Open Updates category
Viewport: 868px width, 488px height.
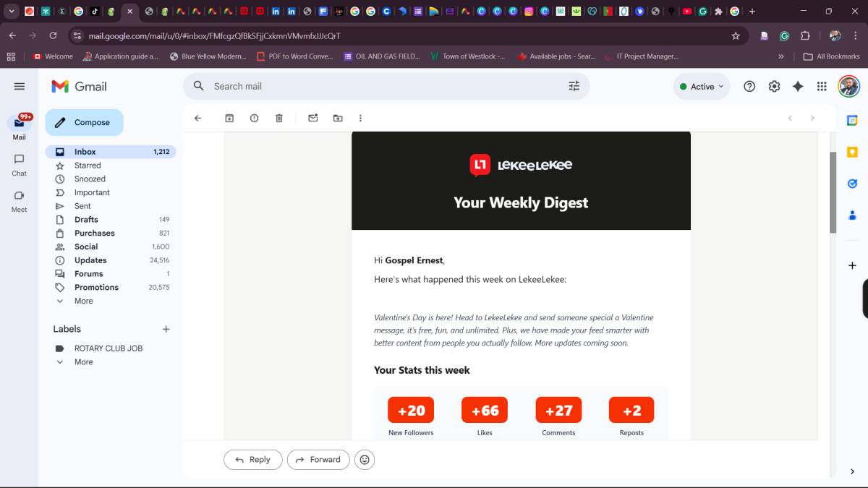111,260
